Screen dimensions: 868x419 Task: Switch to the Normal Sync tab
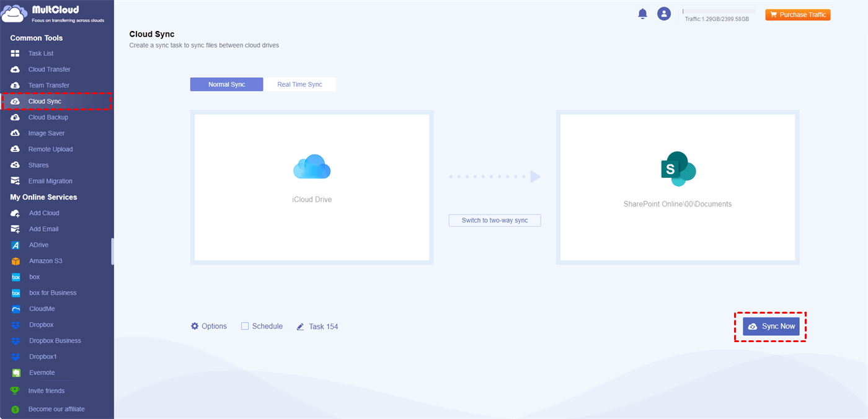[226, 84]
